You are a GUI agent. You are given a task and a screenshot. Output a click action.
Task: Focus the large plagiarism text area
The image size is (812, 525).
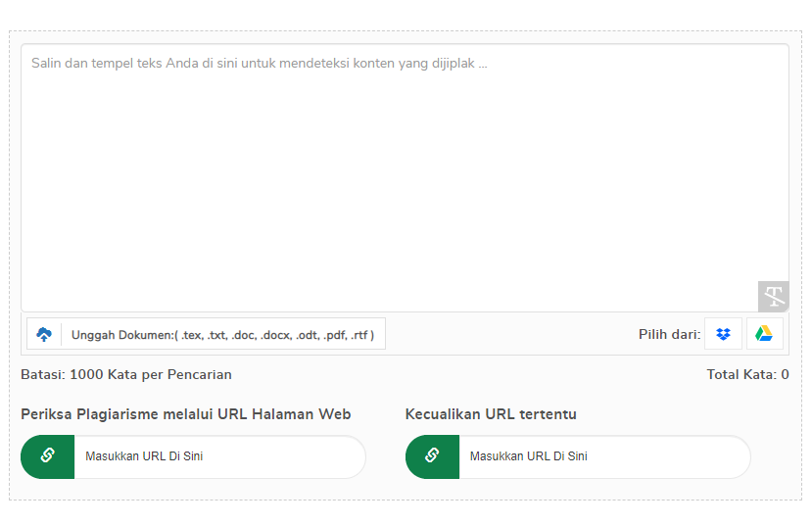pyautogui.click(x=405, y=177)
